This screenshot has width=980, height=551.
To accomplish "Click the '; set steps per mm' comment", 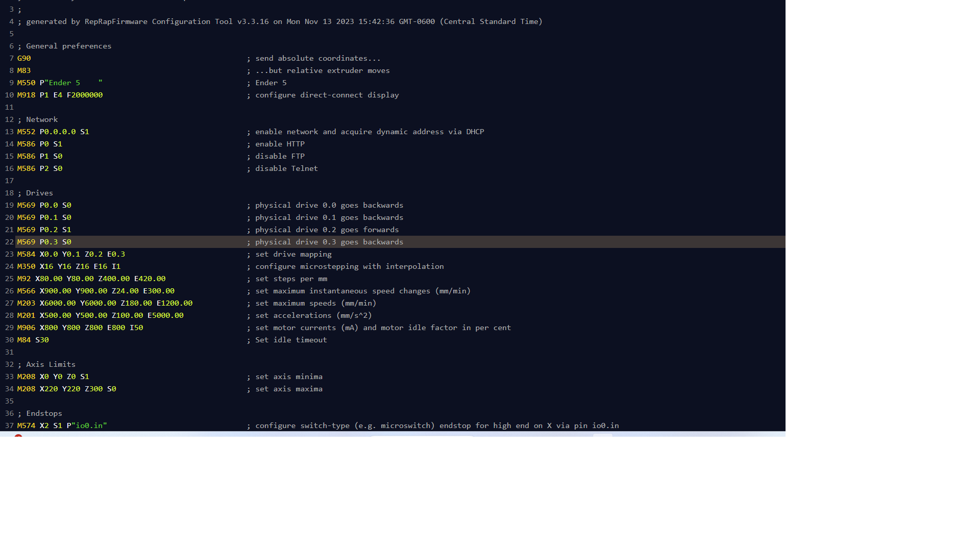I will tap(287, 279).
